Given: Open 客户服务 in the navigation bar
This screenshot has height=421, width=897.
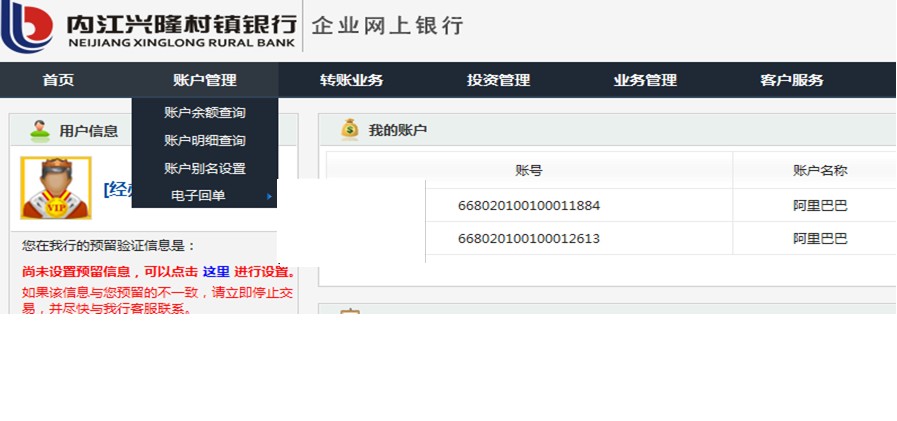Looking at the screenshot, I should [792, 80].
